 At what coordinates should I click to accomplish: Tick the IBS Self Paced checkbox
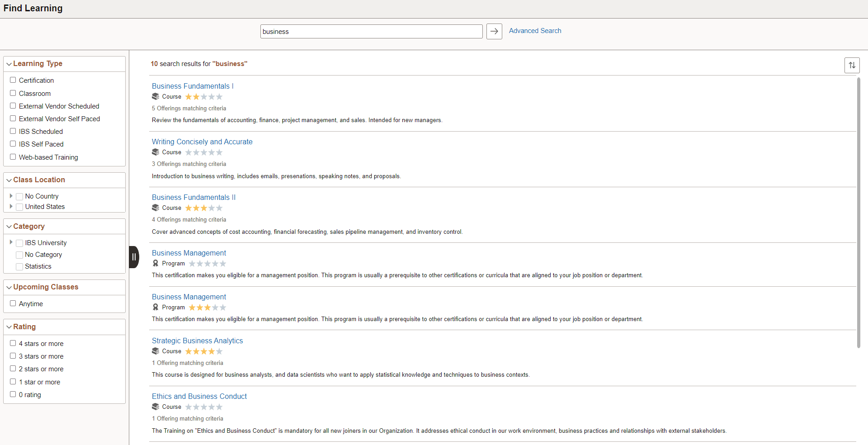click(x=13, y=144)
